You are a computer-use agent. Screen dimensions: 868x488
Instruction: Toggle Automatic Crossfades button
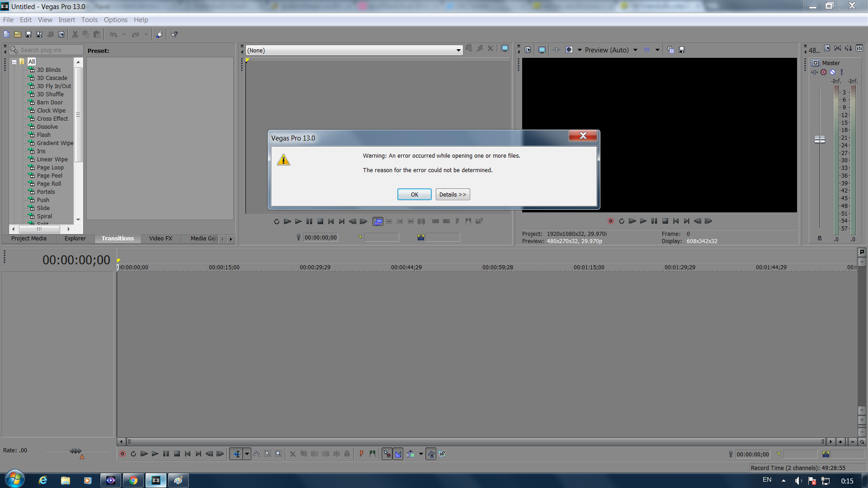click(x=398, y=454)
